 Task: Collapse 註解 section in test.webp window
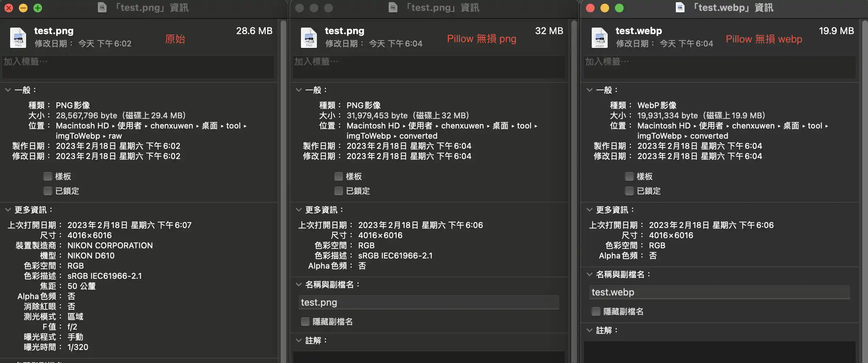click(x=590, y=330)
